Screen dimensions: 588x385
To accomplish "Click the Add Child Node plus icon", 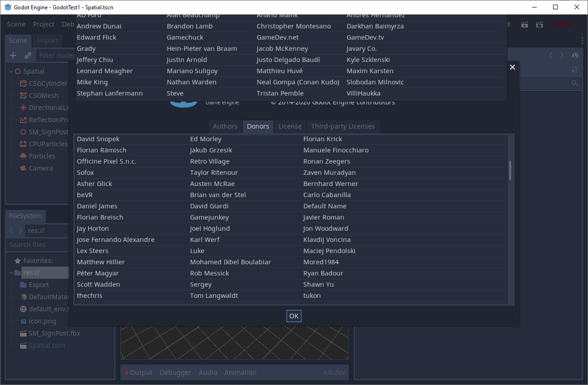I will point(13,55).
